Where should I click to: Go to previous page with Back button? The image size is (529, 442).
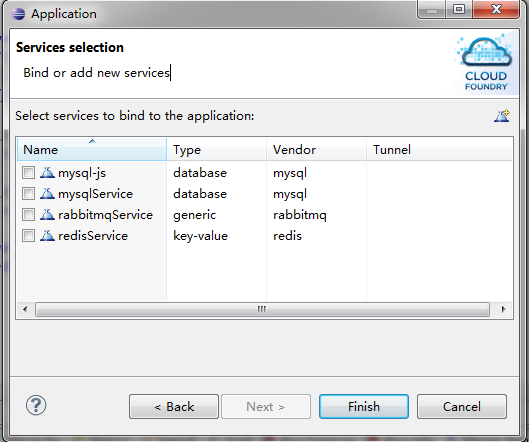pos(174,407)
